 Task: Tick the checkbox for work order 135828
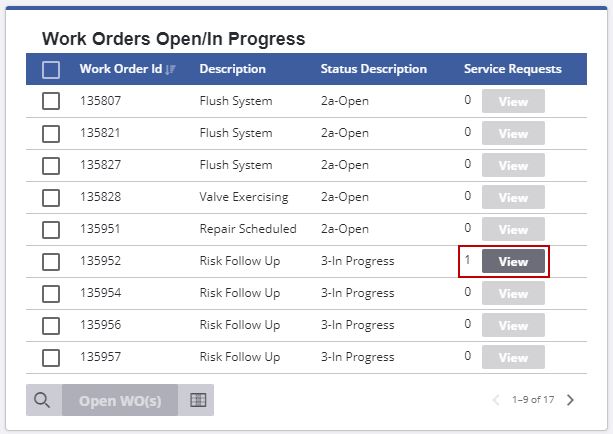coord(51,197)
